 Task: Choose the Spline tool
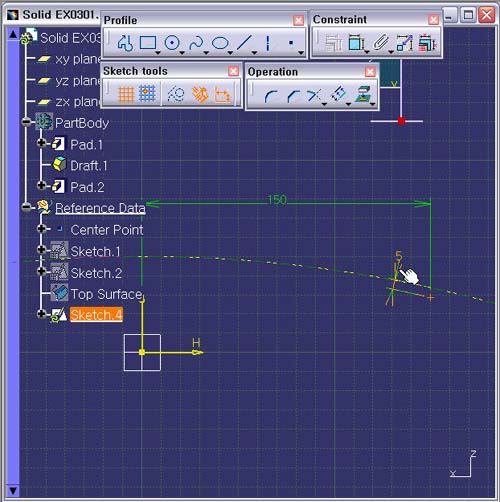click(x=196, y=43)
